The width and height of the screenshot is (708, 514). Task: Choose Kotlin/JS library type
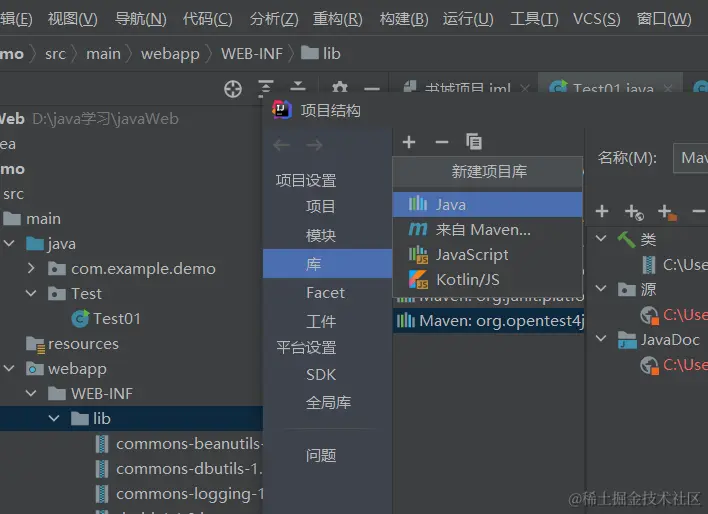coord(488,280)
